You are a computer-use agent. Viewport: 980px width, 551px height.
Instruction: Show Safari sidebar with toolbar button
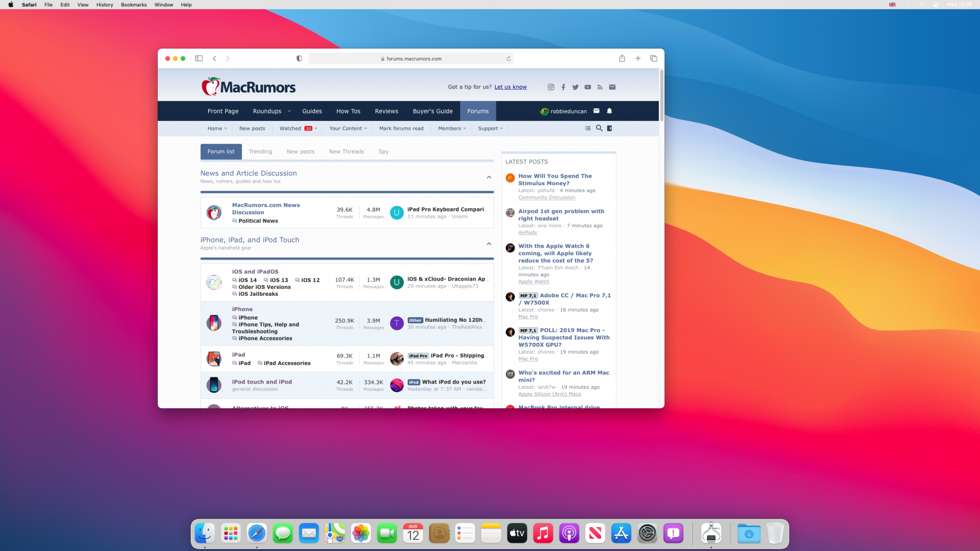[x=198, y=58]
